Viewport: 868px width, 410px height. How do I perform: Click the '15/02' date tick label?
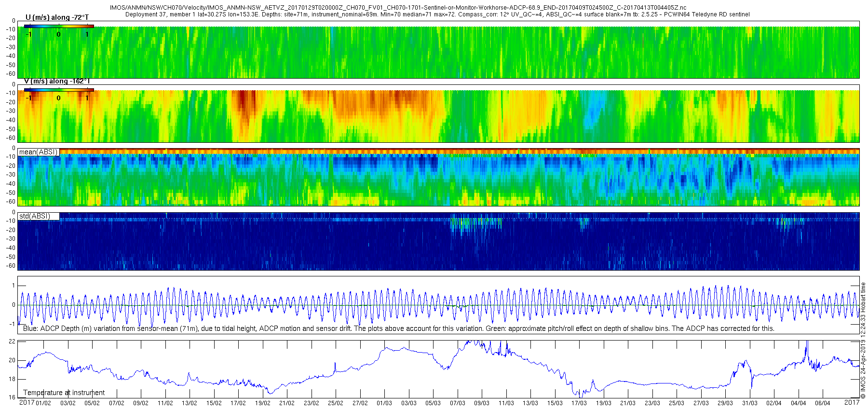(x=214, y=403)
